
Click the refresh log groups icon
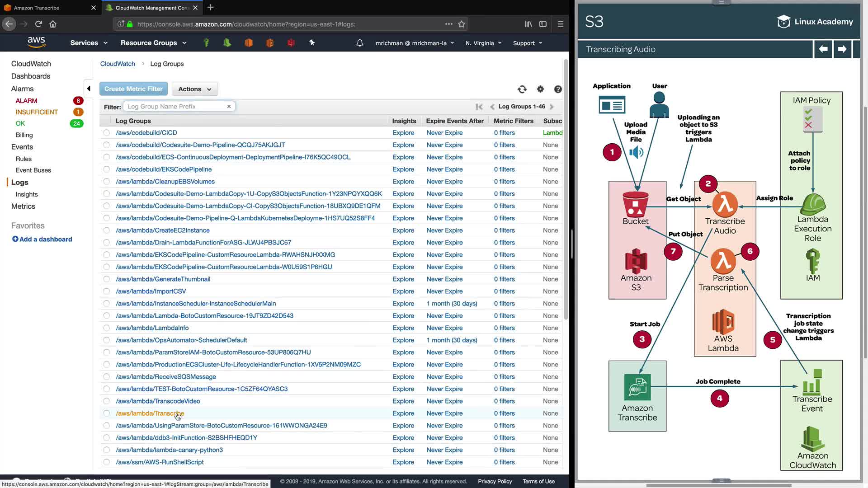pyautogui.click(x=522, y=89)
